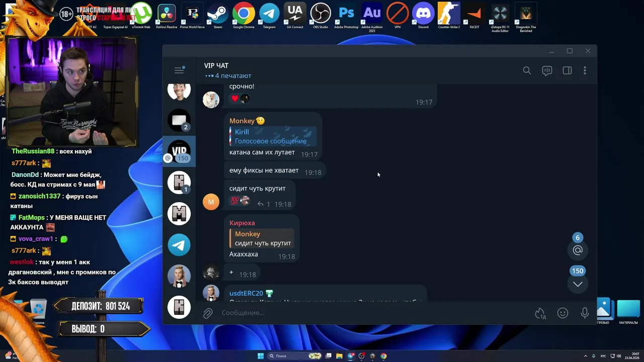644x362 pixels.
Task: Open the Windows Start button
Action: click(x=261, y=356)
